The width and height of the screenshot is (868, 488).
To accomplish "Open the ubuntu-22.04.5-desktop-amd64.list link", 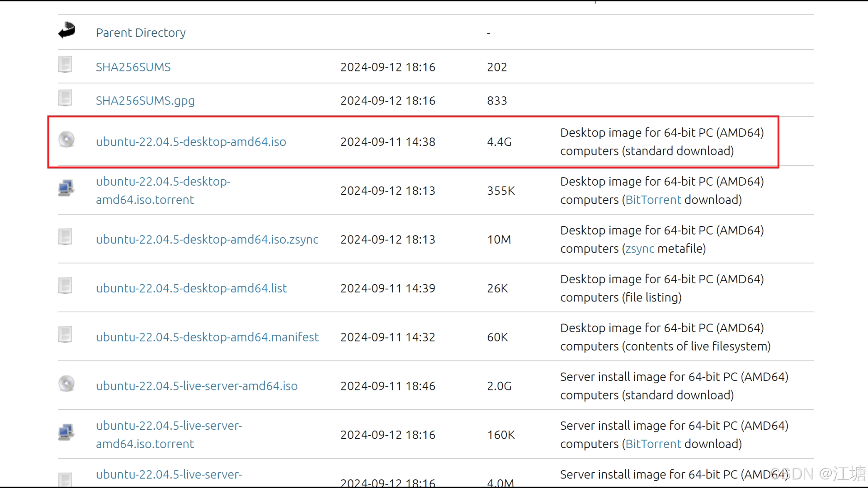I will coord(191,288).
